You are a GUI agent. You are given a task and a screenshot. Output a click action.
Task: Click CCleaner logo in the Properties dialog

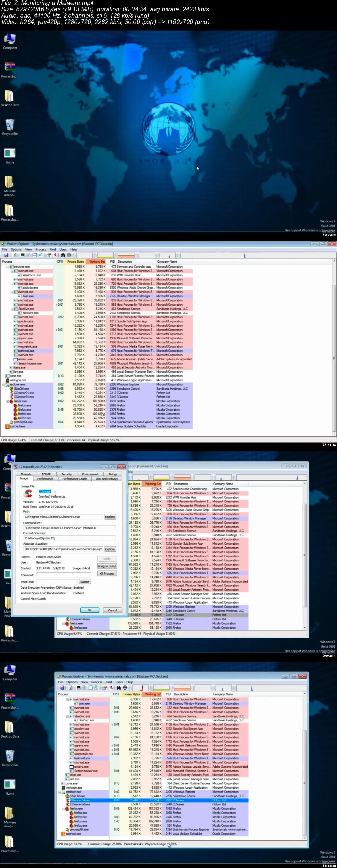pos(28,494)
